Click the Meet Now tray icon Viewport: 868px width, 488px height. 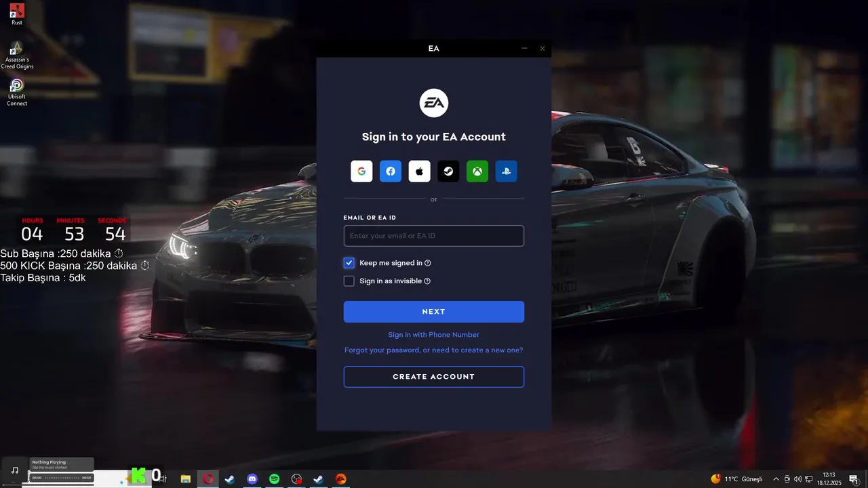point(787,479)
